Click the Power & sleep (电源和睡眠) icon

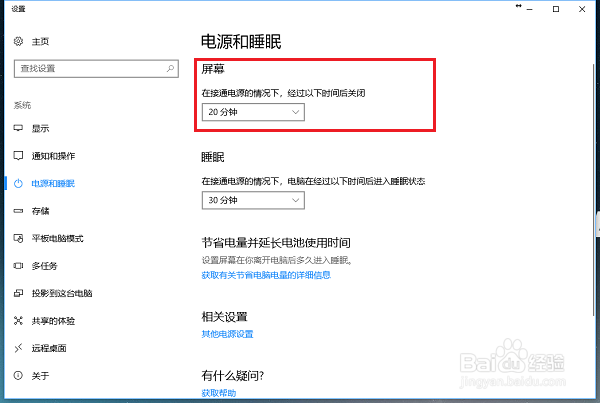(x=18, y=183)
